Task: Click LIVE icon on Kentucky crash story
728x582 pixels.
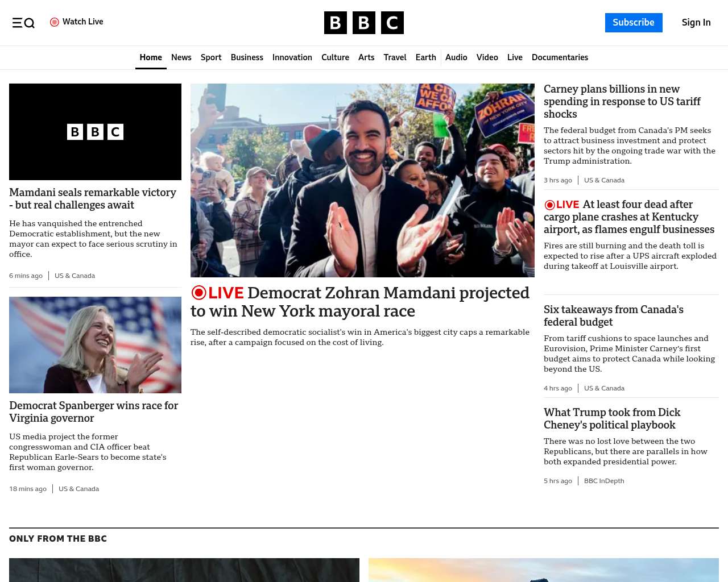Action: click(549, 205)
